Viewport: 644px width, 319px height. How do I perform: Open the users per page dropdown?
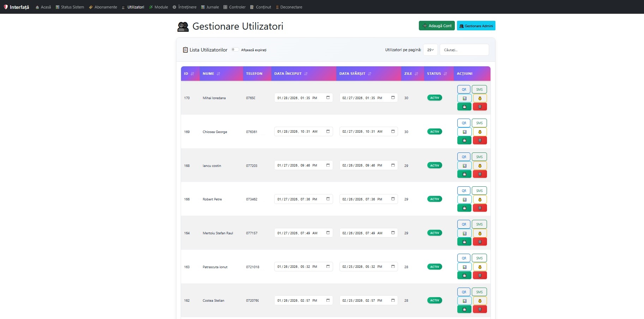[x=430, y=50]
